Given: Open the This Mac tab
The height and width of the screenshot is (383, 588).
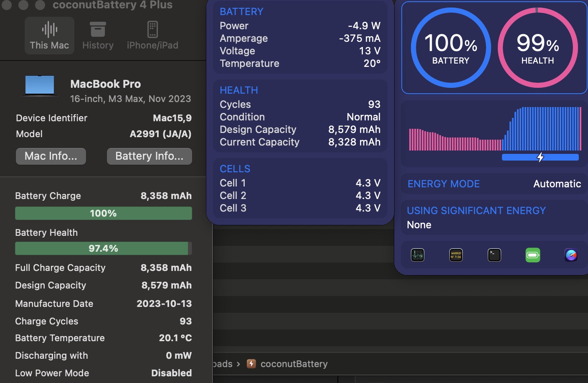Looking at the screenshot, I should [x=49, y=36].
